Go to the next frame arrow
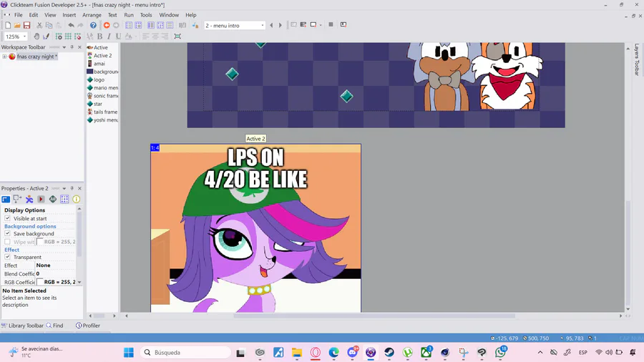This screenshot has height=362, width=644. click(280, 26)
